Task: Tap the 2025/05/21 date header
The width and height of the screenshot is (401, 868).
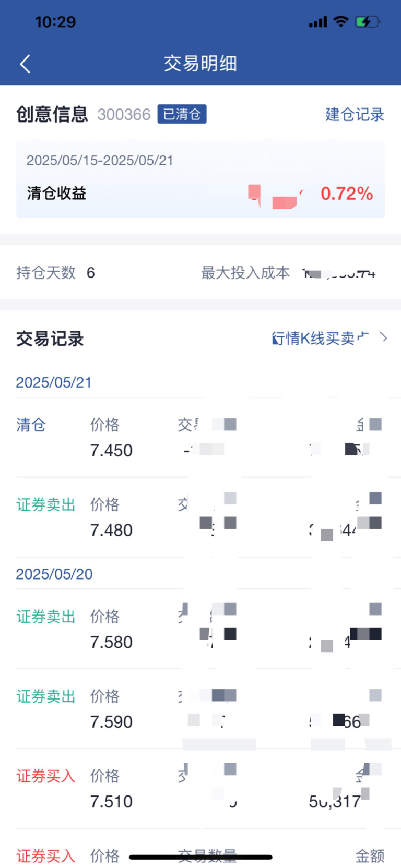Action: point(54,382)
